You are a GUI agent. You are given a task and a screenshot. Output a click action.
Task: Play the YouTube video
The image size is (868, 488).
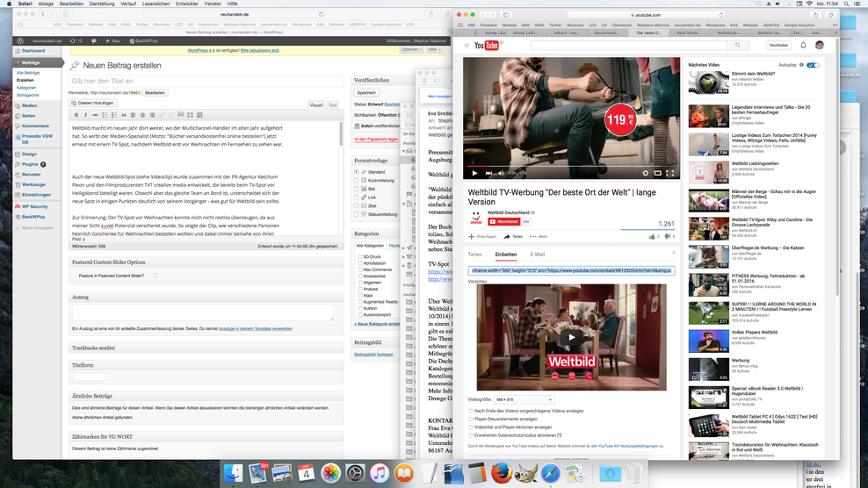point(474,173)
